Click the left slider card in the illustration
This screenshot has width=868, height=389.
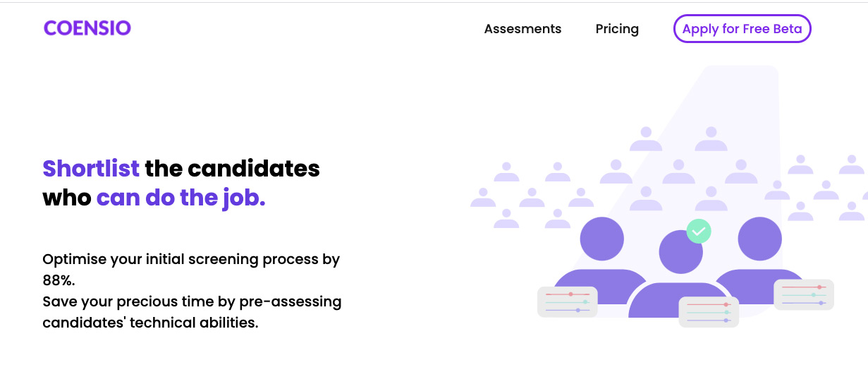click(568, 301)
